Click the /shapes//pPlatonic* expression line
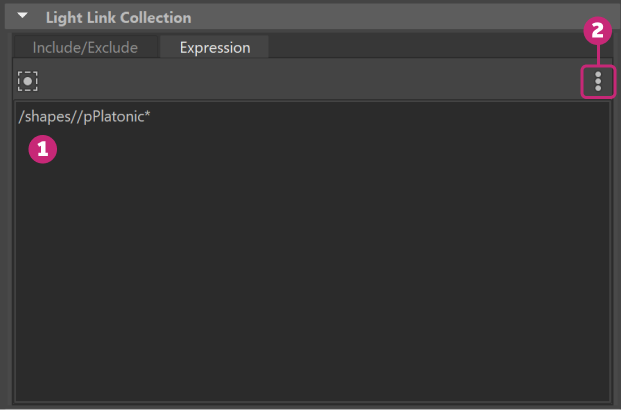The width and height of the screenshot is (621, 410). pos(85,118)
